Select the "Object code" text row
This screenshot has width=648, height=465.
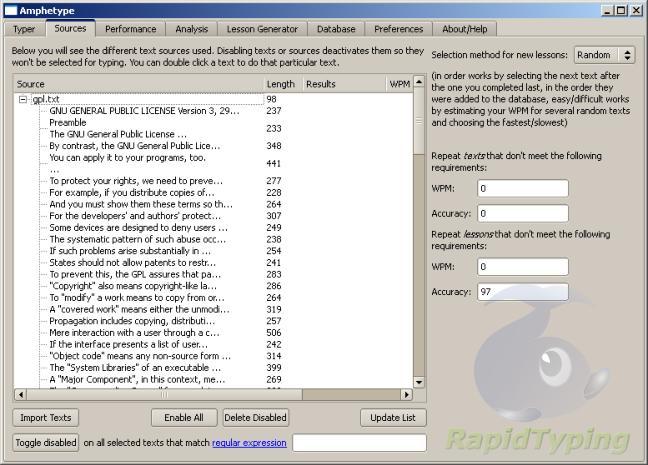[x=134, y=356]
